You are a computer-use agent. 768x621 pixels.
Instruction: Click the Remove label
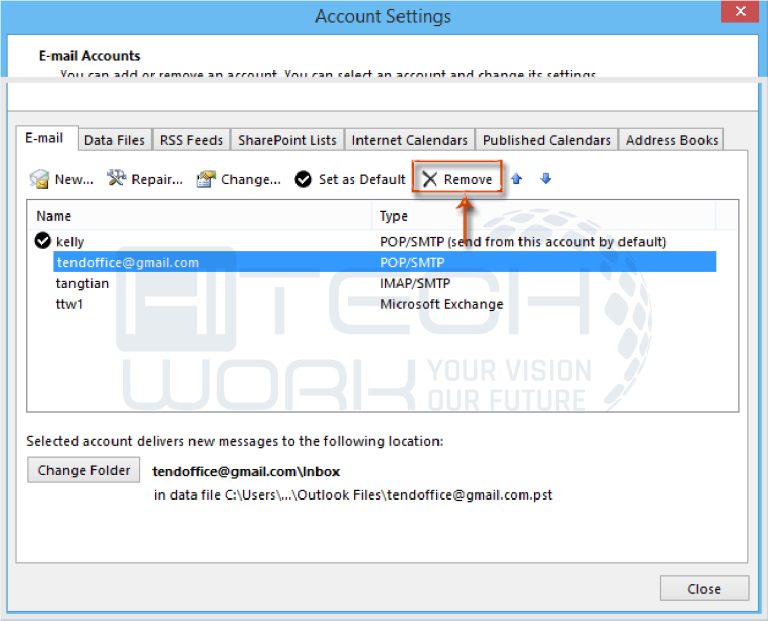coord(468,180)
